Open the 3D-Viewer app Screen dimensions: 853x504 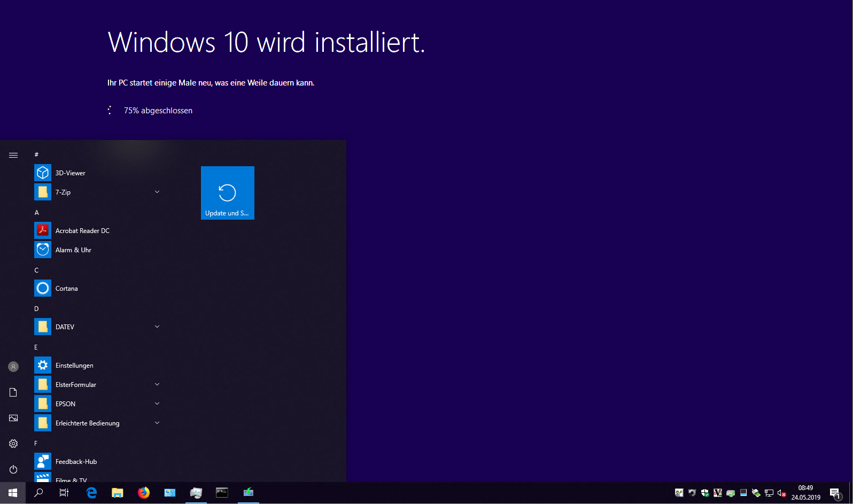pyautogui.click(x=70, y=173)
